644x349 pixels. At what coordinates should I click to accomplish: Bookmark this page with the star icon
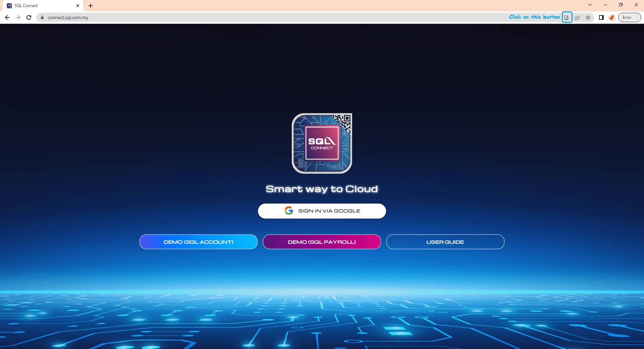click(588, 17)
